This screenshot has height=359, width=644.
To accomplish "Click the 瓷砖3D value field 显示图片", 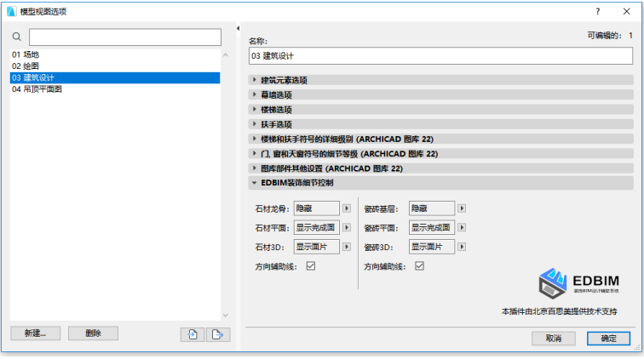I will (x=432, y=247).
